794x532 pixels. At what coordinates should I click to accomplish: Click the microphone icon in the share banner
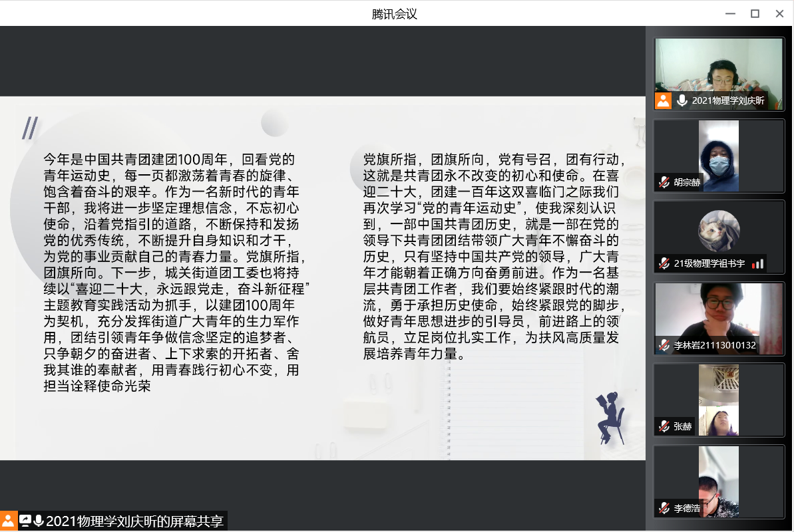pyautogui.click(x=38, y=521)
